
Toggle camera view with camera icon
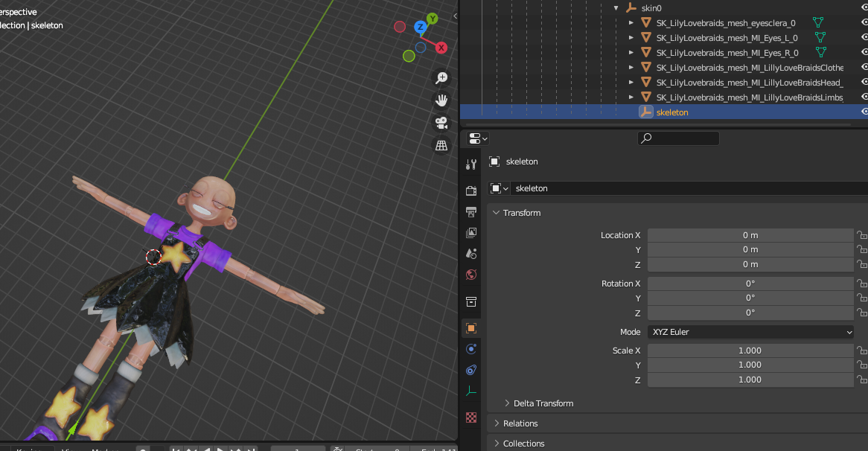click(x=441, y=123)
